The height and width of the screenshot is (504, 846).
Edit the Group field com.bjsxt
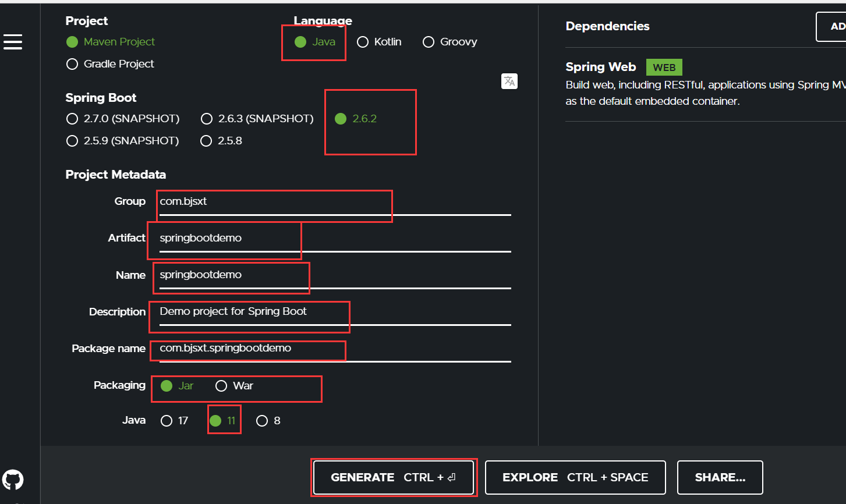335,203
